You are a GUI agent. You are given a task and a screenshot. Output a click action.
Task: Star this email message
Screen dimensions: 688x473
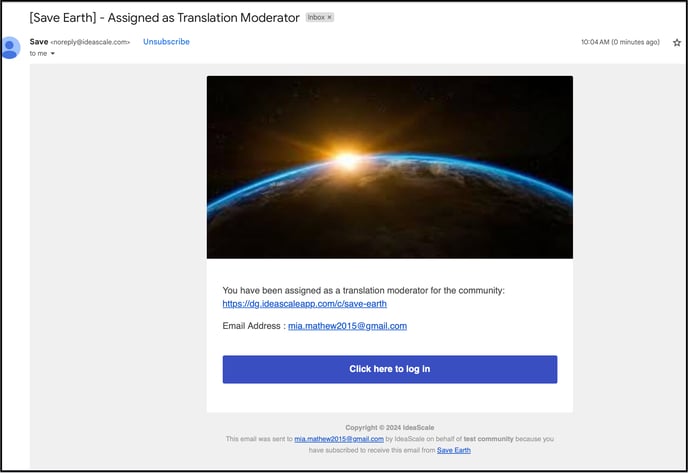pyautogui.click(x=677, y=43)
